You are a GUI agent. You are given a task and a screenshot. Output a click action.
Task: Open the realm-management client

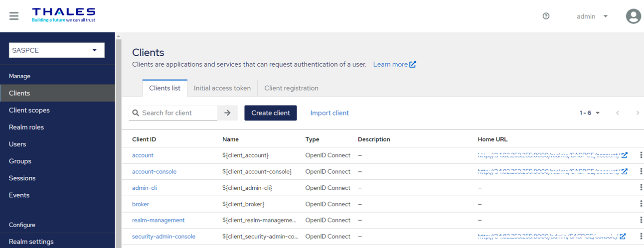point(158,220)
